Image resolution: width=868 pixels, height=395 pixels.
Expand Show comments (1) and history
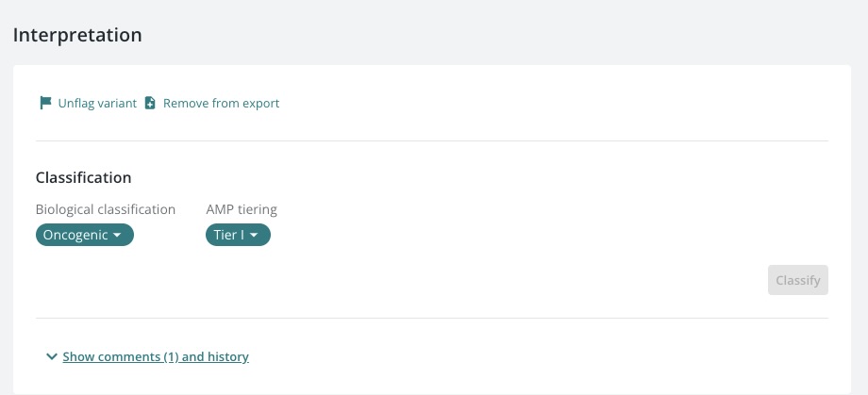tap(156, 357)
